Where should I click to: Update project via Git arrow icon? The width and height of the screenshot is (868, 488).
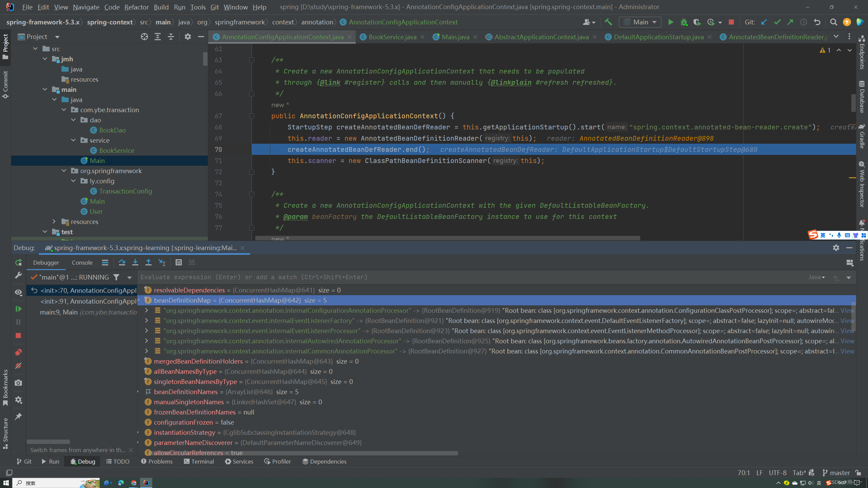(764, 22)
